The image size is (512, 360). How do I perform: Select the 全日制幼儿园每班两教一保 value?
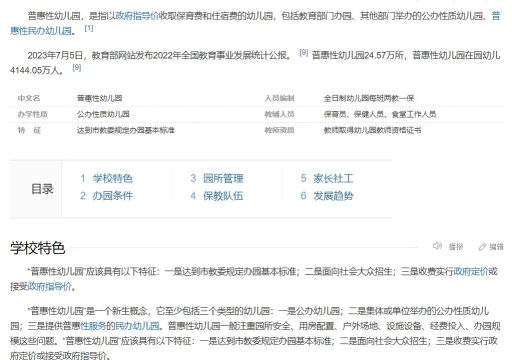[x=369, y=98]
